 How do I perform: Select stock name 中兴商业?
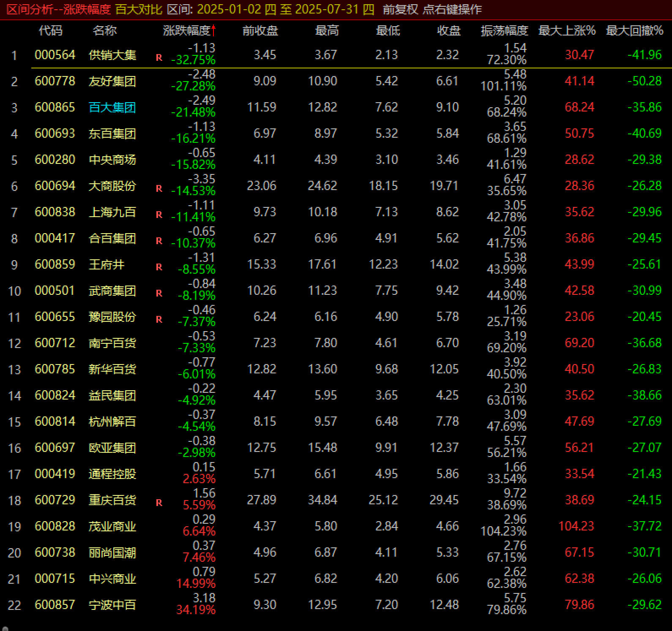(x=112, y=579)
